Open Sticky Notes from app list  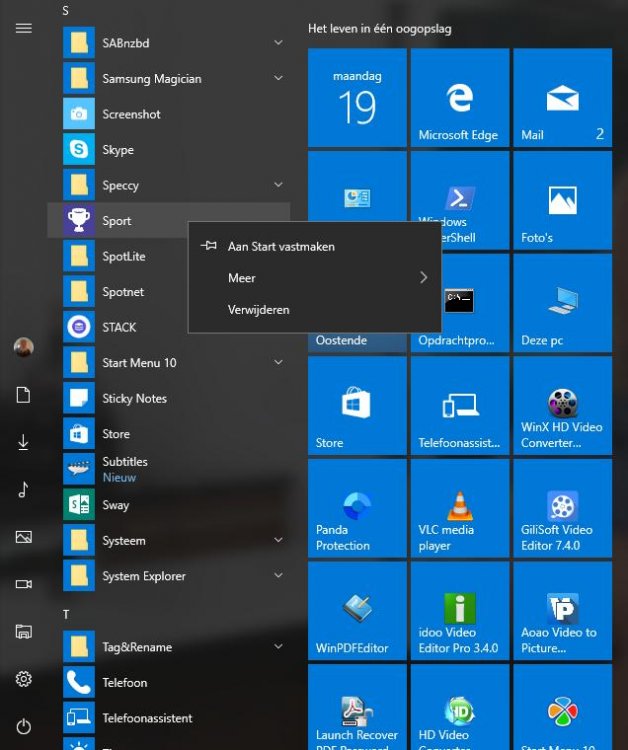(x=134, y=398)
